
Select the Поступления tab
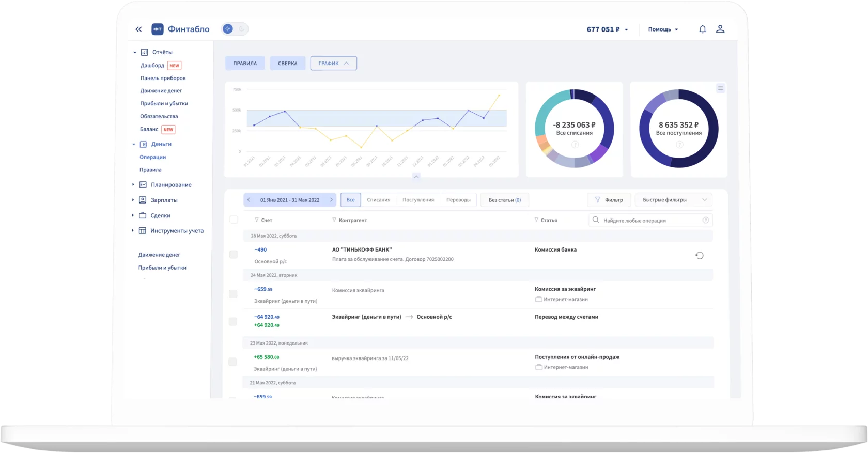pyautogui.click(x=418, y=200)
